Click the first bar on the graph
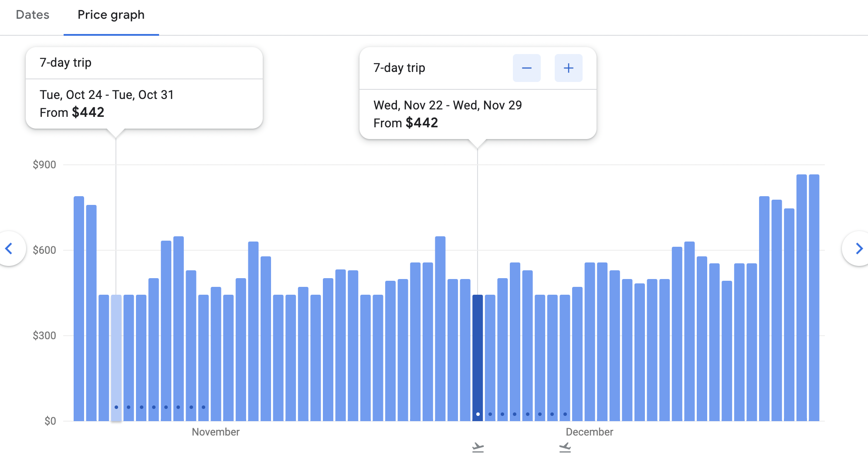 tap(79, 305)
